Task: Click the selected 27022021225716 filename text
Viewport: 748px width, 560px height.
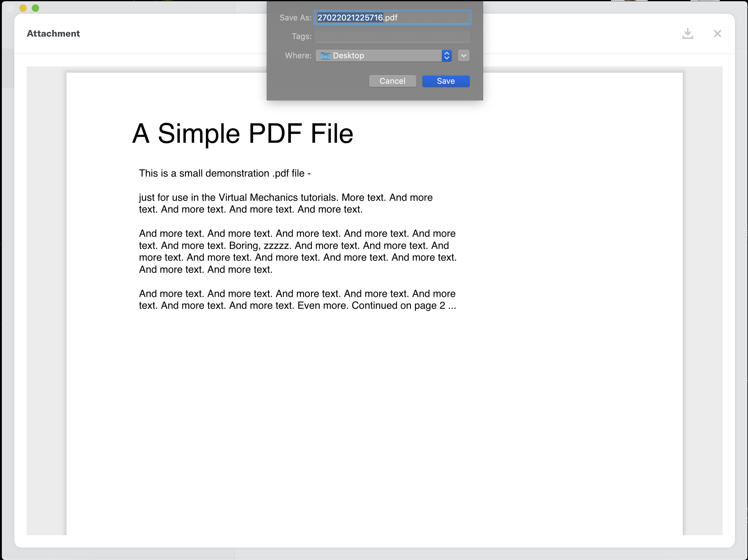Action: point(350,18)
